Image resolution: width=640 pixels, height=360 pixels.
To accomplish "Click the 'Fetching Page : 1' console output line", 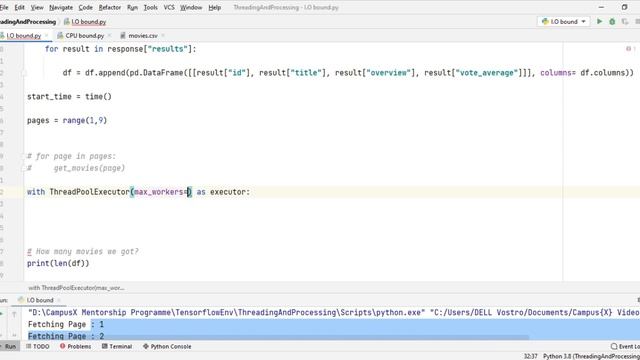I will point(66,324).
